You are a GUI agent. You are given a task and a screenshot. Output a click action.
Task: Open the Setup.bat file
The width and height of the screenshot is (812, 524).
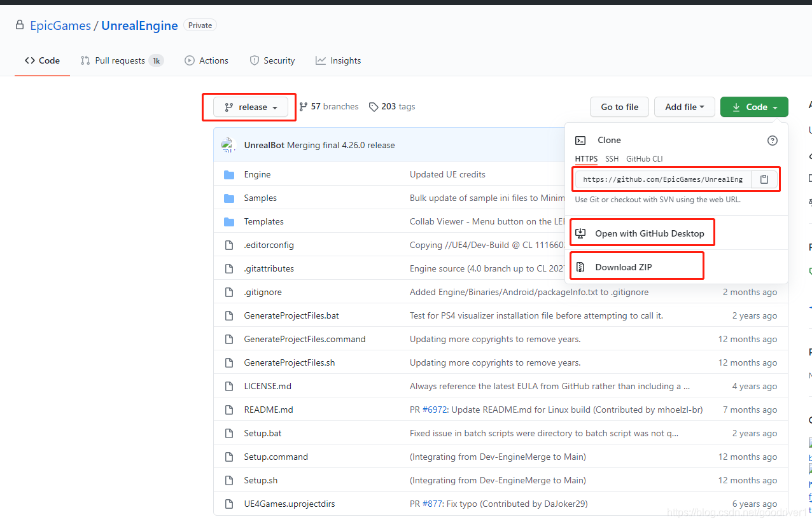pyautogui.click(x=263, y=433)
